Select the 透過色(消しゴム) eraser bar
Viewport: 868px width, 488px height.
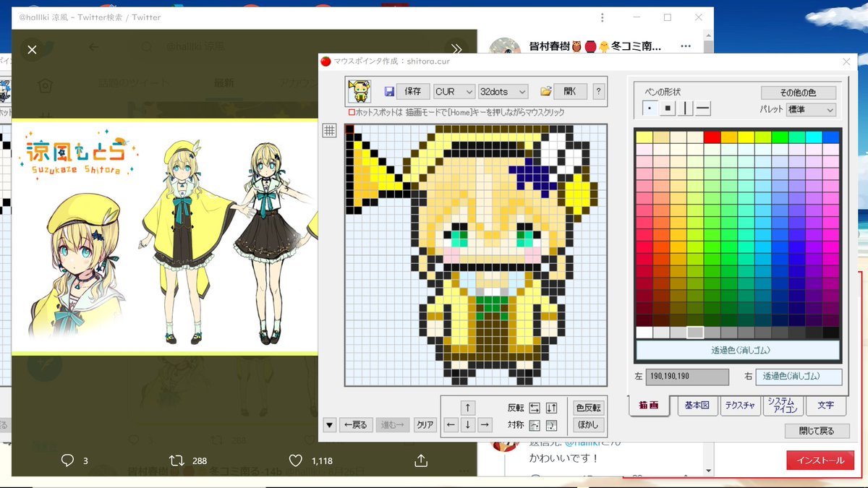(x=738, y=350)
